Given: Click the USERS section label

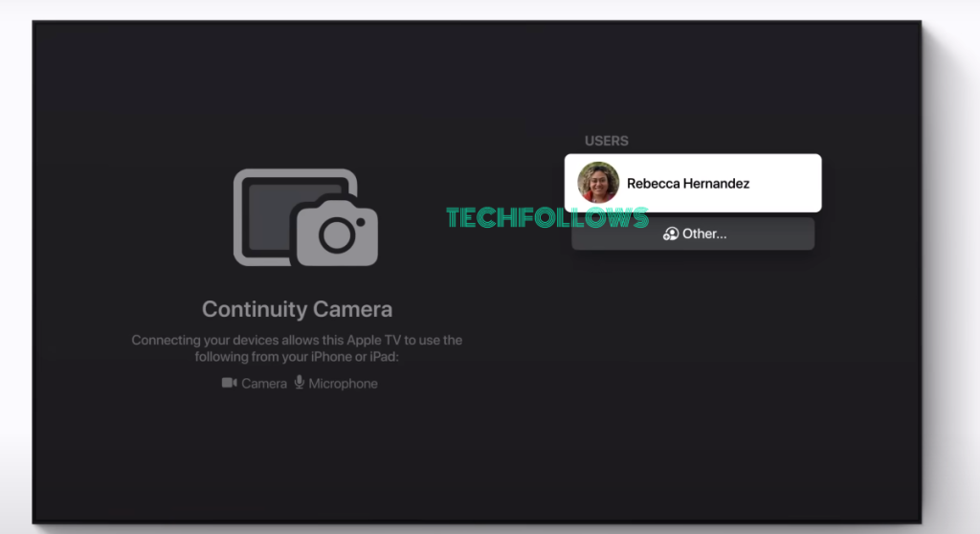Looking at the screenshot, I should click(x=606, y=141).
